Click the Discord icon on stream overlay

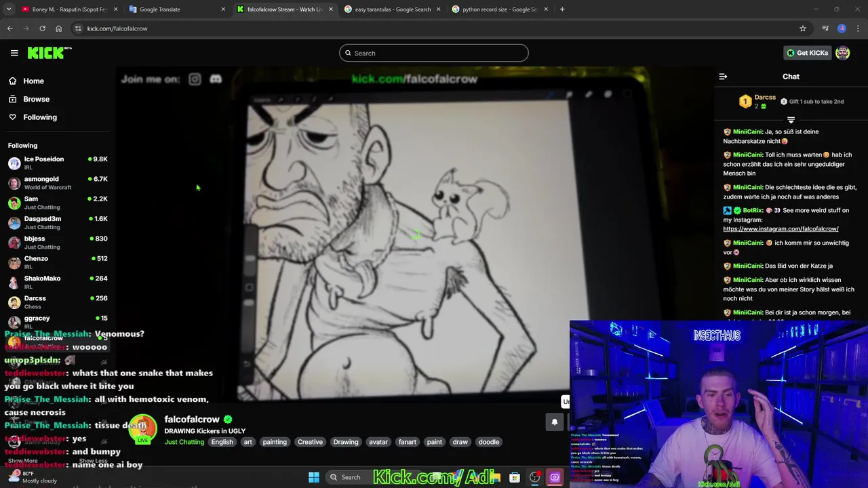tap(216, 79)
